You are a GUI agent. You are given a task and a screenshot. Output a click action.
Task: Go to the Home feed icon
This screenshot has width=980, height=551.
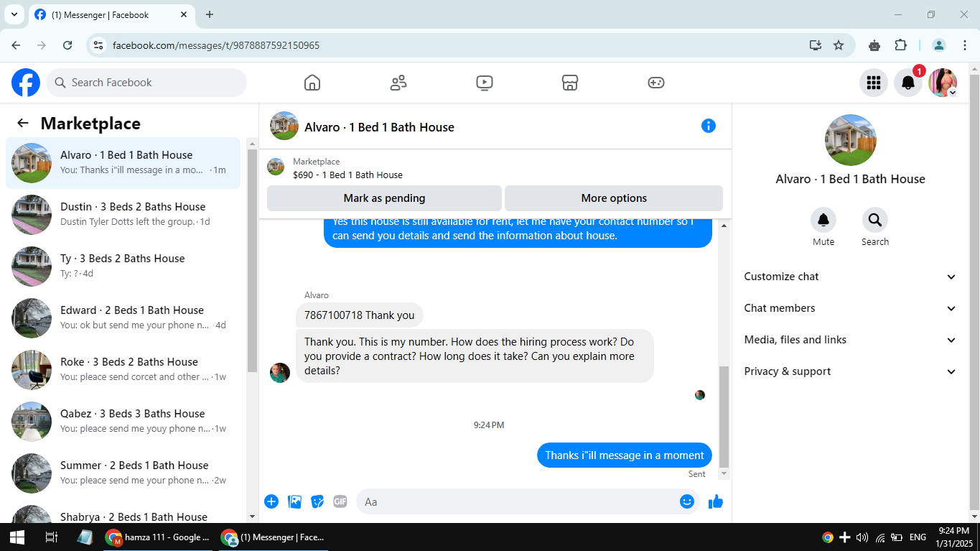[312, 83]
